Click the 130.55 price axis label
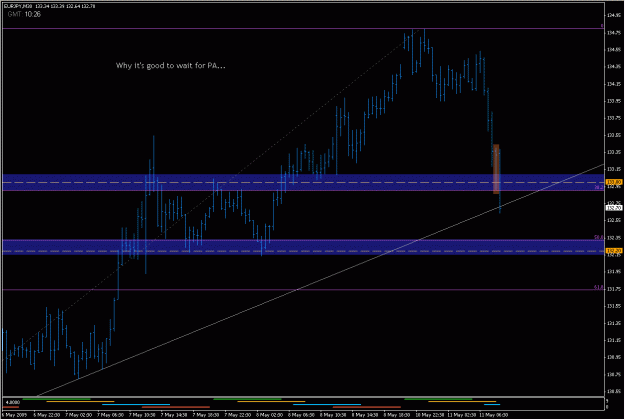Image resolution: width=625 pixels, height=420 pixels. [x=613, y=392]
